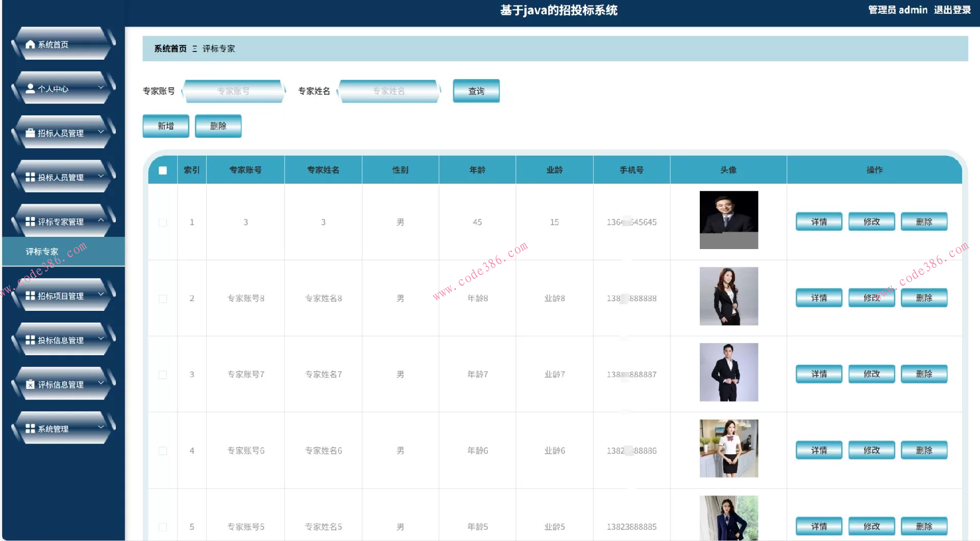Click the briefcase icon for 招标人员管理
The height and width of the screenshot is (541, 980).
pos(30,133)
